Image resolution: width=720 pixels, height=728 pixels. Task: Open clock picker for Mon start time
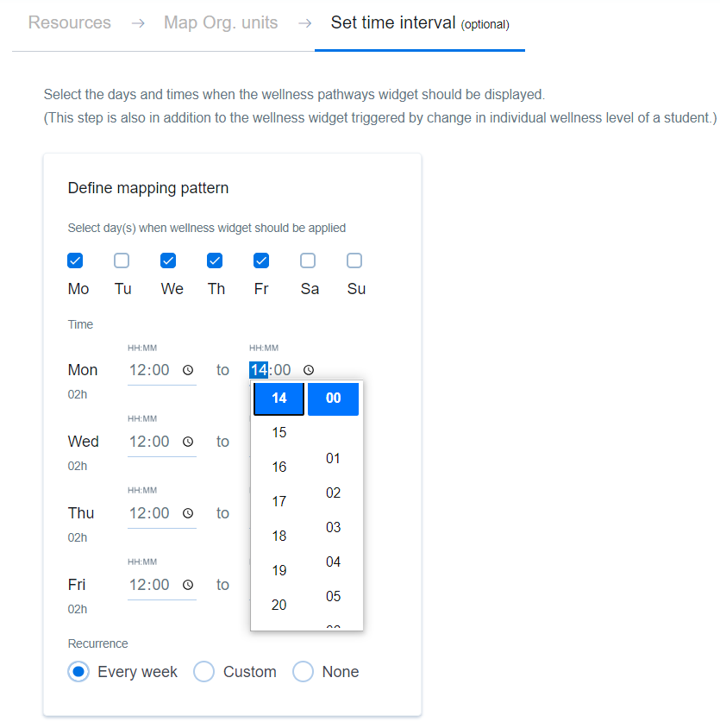pyautogui.click(x=187, y=370)
